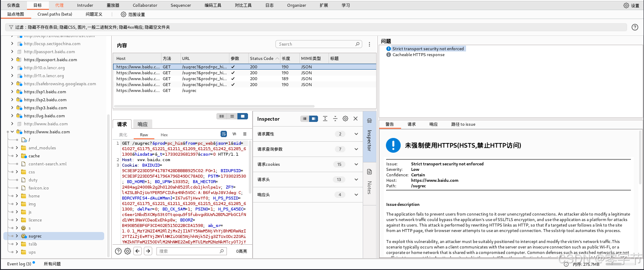Click the editor help question mark icon
Screen dimensions: 644x270
(x=119, y=251)
